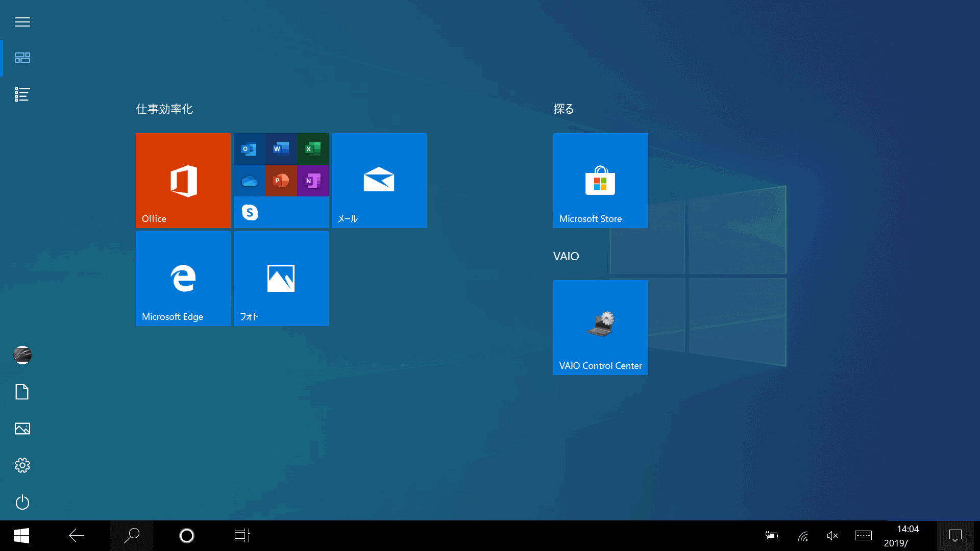Open the VAIO Control Center tile
The width and height of the screenshot is (980, 551).
tap(601, 328)
